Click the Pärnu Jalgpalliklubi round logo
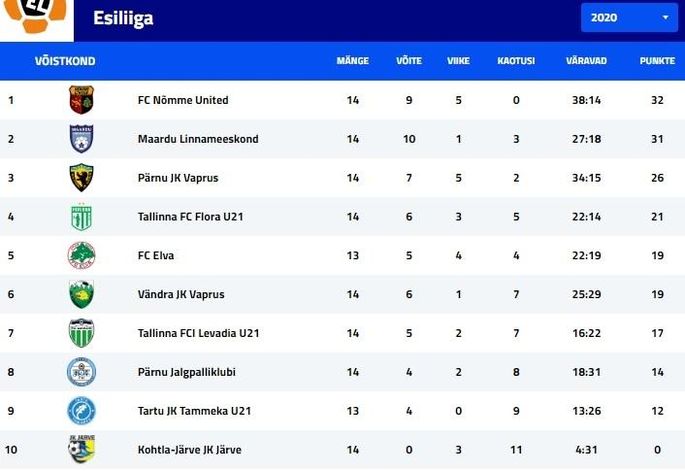 81,372
